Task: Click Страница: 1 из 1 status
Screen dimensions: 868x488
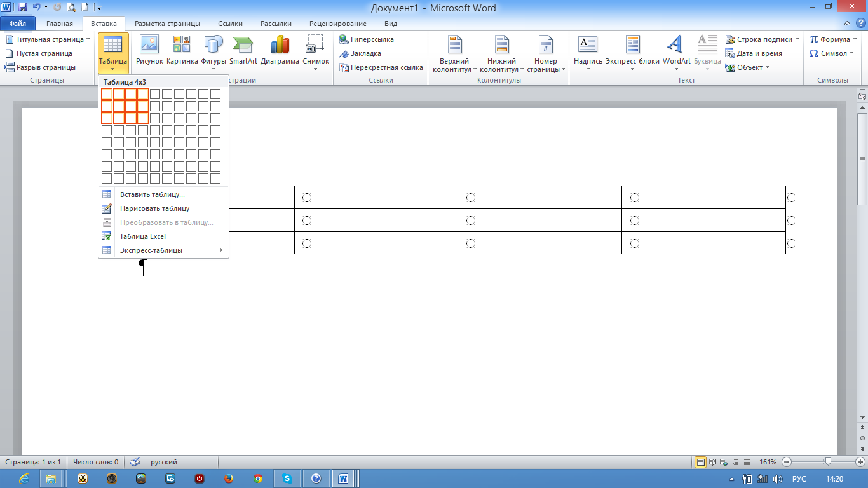Action: (x=33, y=462)
